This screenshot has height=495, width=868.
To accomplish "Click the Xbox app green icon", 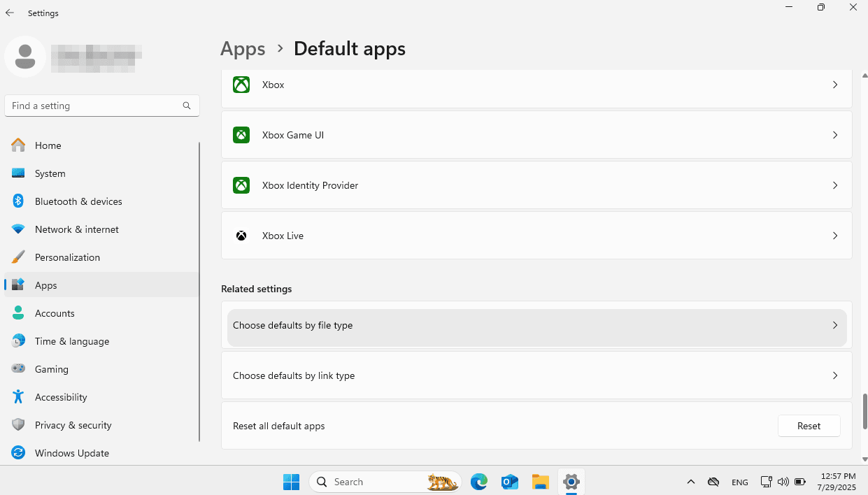I will 241,85.
